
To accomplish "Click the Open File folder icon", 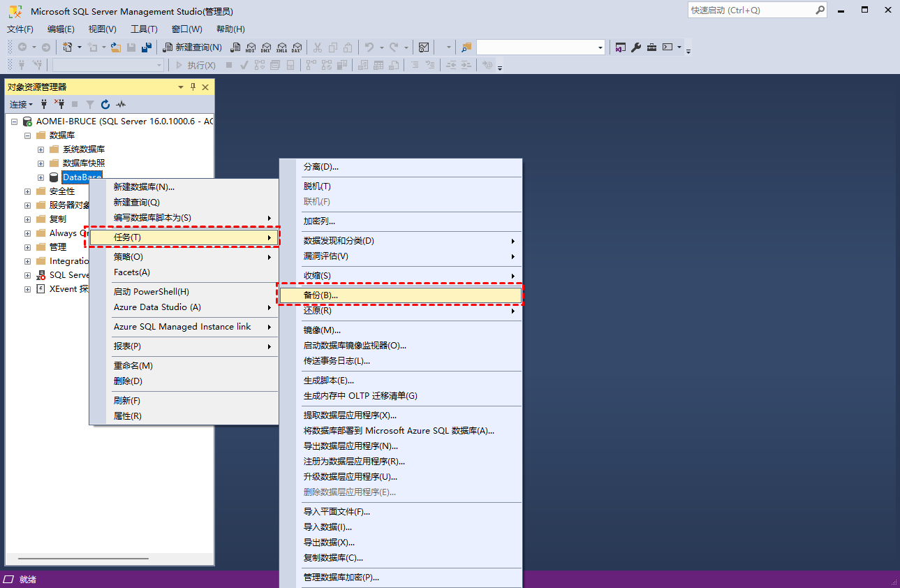I will [116, 47].
